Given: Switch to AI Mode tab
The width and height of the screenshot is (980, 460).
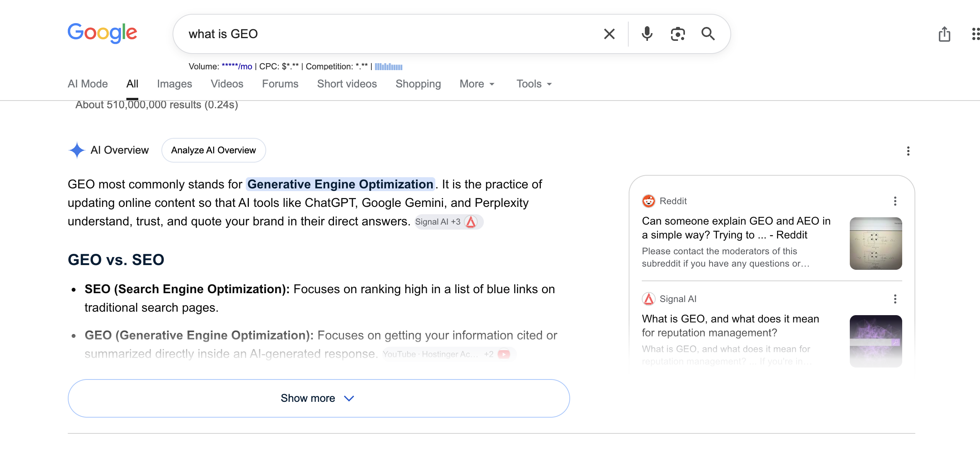Looking at the screenshot, I should coord(88,84).
